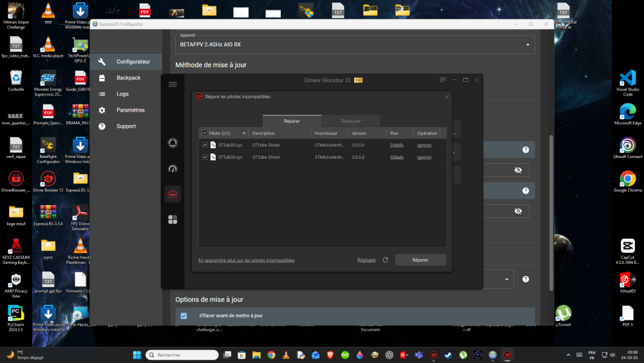Toggle the Pilote select-all checkbox
This screenshot has height=363, width=644.
205,133
